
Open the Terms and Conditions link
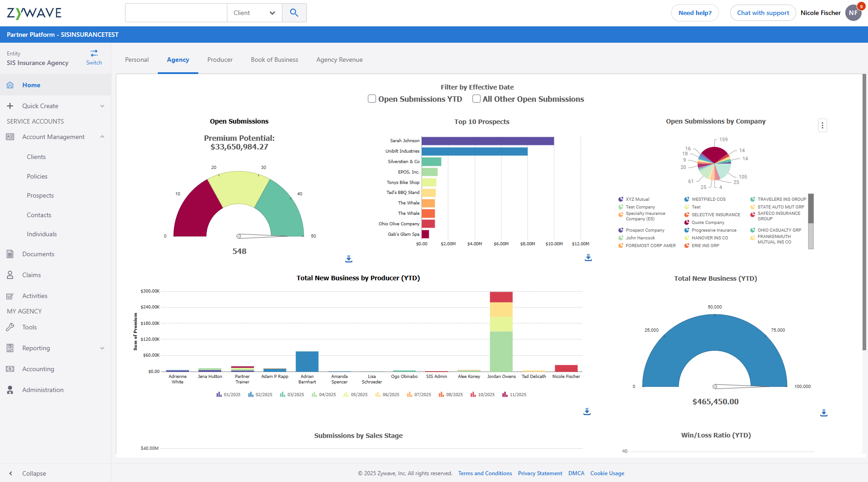click(485, 473)
